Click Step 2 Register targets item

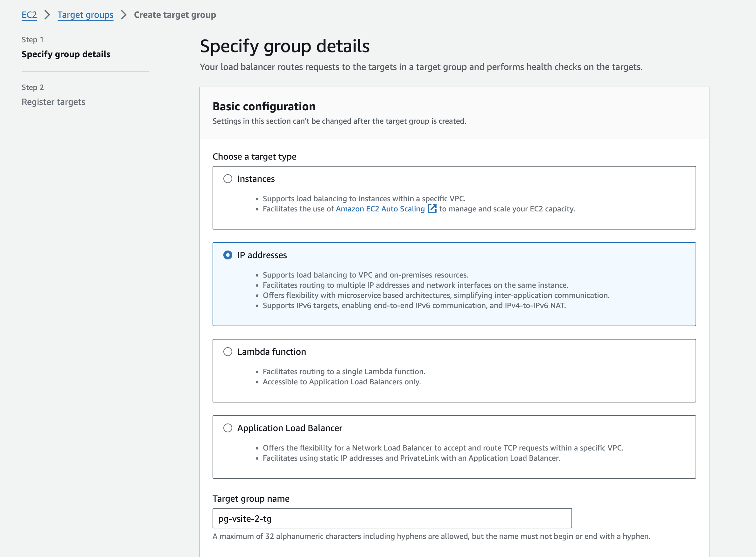point(53,102)
